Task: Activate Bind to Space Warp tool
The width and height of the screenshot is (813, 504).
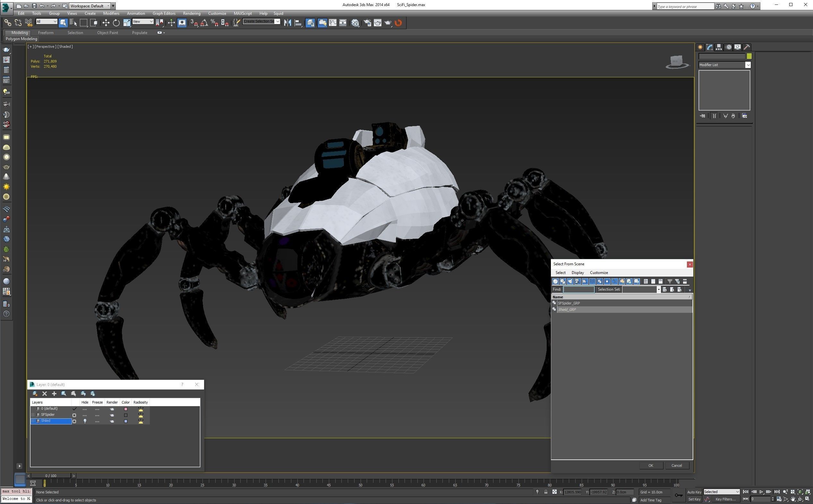Action: [x=29, y=23]
